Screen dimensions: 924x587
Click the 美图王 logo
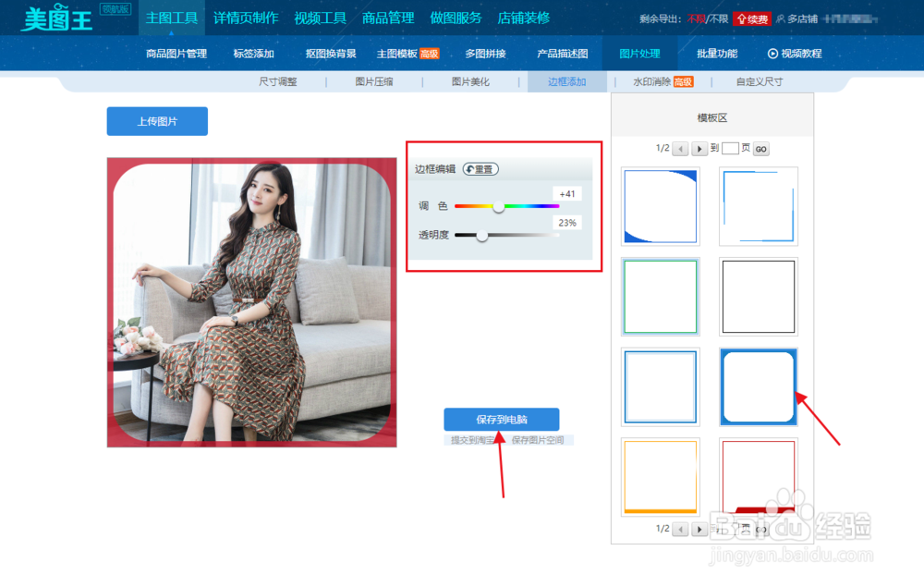click(55, 18)
